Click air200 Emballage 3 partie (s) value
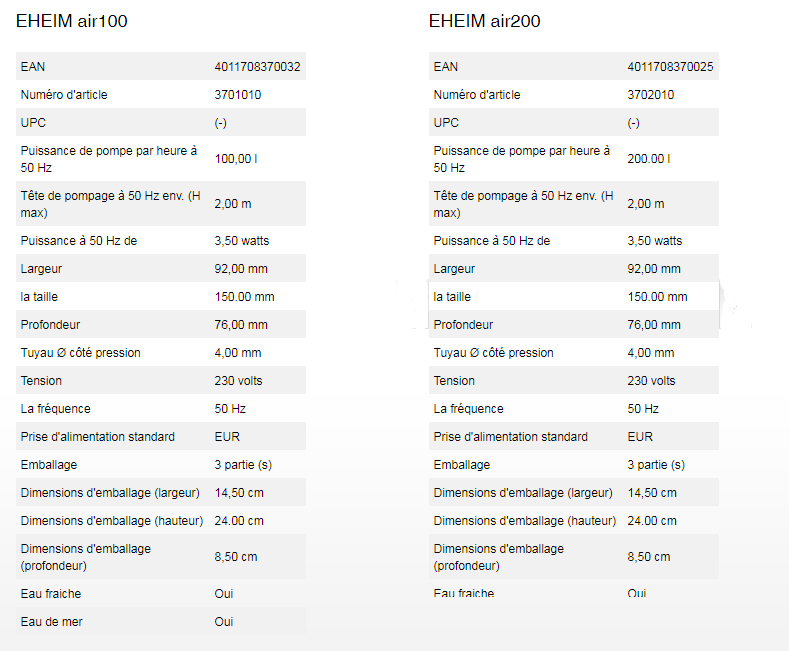 pos(656,465)
